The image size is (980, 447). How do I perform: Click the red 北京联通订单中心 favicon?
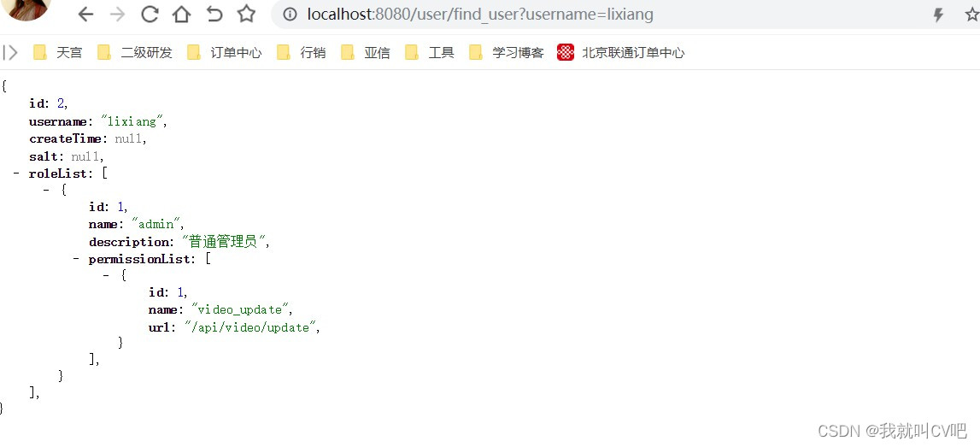coord(566,52)
